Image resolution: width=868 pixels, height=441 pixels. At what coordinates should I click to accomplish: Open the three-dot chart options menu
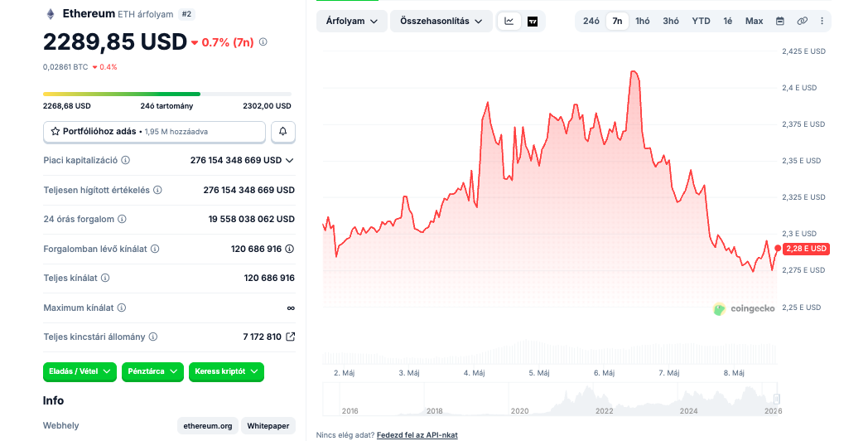(822, 21)
